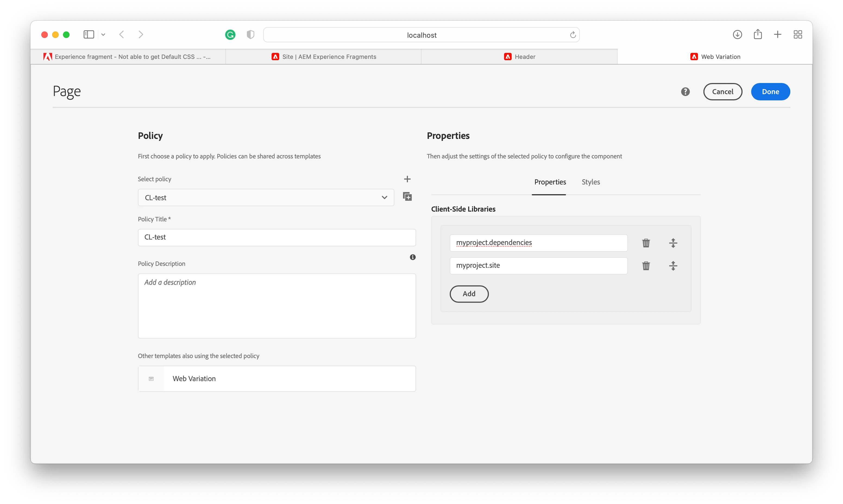Viewport: 843px width, 504px height.
Task: Switch to the Styles tab
Action: pos(590,182)
